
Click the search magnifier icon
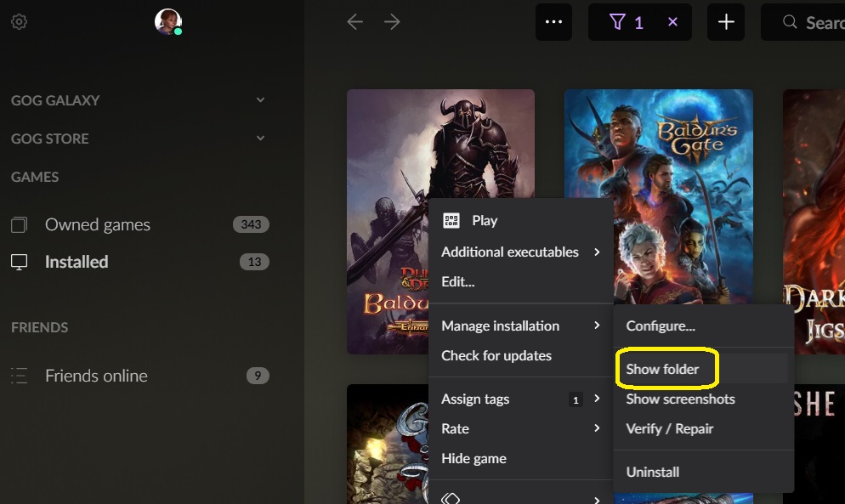[790, 22]
